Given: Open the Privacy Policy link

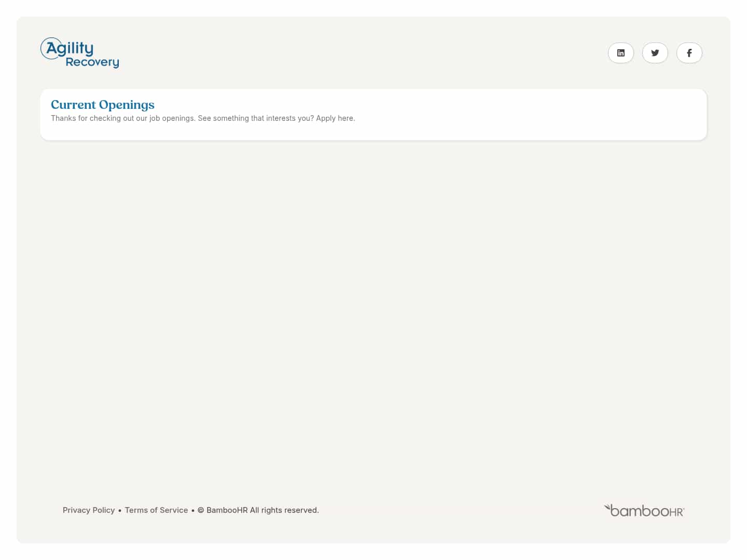Looking at the screenshot, I should 89,510.
